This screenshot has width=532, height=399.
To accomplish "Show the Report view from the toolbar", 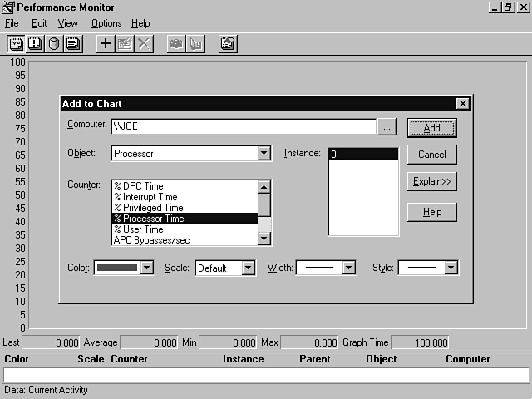I will (x=73, y=44).
